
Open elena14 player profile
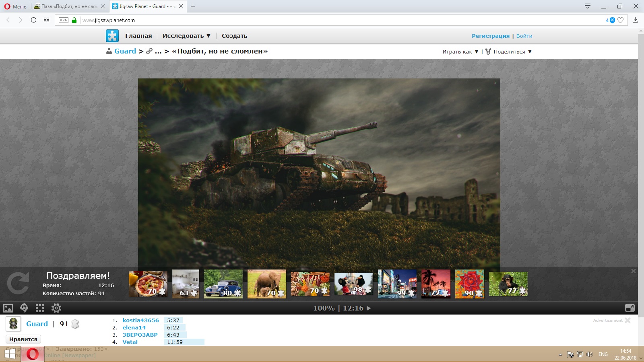(x=134, y=327)
